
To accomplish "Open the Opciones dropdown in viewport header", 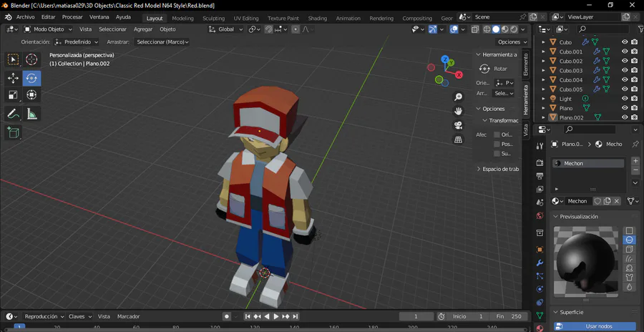I will pyautogui.click(x=512, y=42).
